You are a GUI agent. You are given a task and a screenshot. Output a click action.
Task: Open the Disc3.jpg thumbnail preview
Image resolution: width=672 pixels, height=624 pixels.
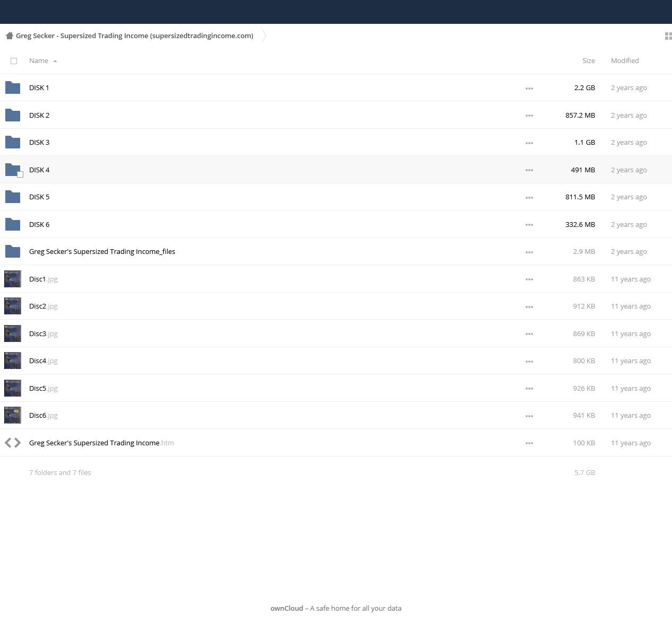pyautogui.click(x=13, y=333)
